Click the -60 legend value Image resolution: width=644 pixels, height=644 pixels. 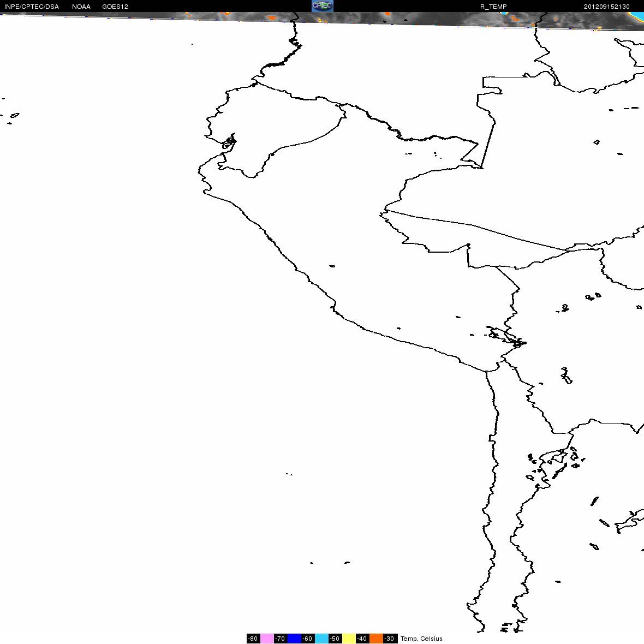pos(308,638)
